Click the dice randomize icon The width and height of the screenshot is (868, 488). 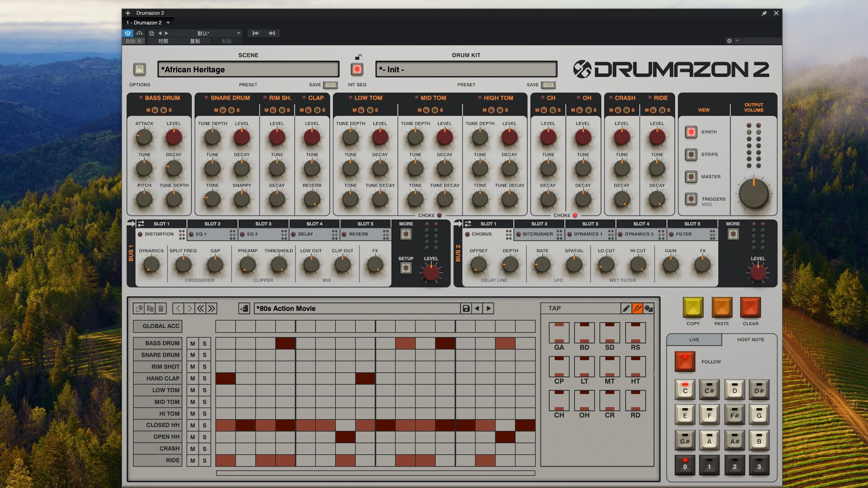648,309
